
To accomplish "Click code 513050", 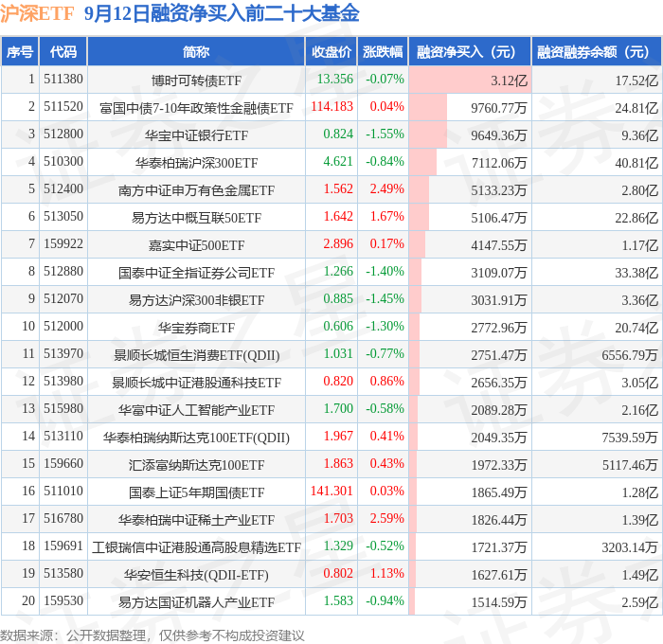I will coord(63,217).
